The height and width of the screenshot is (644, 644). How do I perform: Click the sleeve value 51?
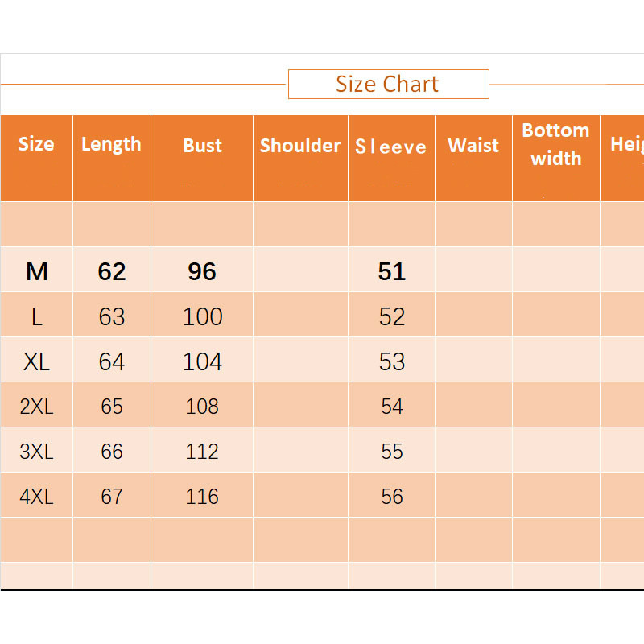(392, 272)
